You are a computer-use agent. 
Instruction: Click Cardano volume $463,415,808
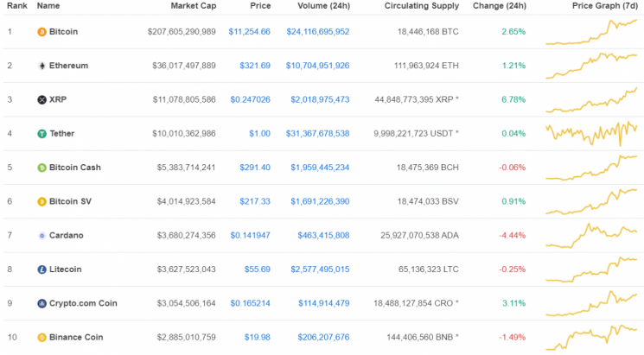[323, 236]
